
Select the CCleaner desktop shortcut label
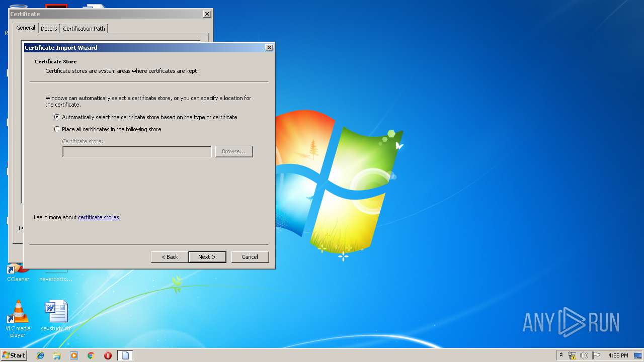coord(18,279)
